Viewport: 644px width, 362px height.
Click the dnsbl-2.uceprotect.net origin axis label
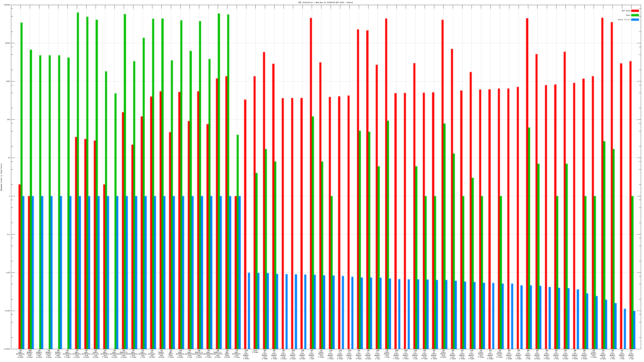199,354
